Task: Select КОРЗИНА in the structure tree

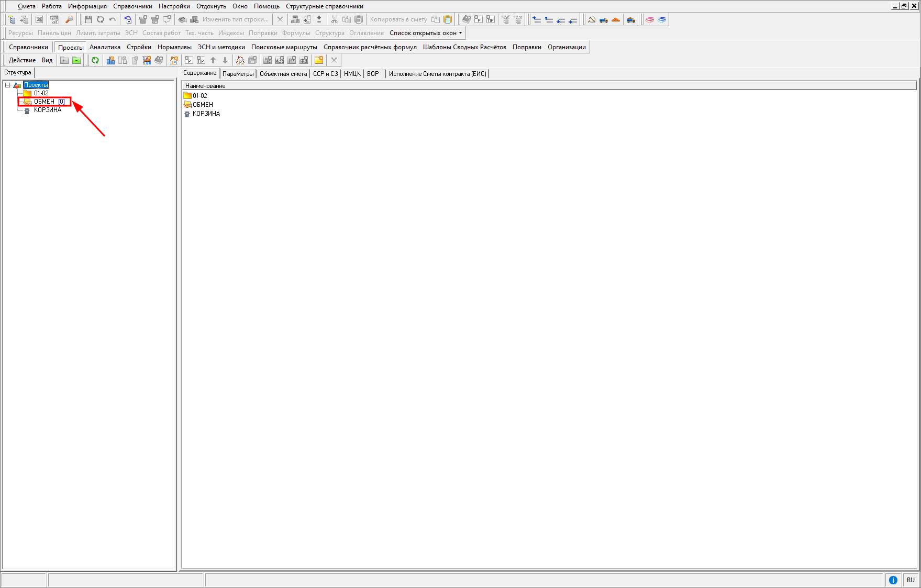Action: tap(48, 110)
